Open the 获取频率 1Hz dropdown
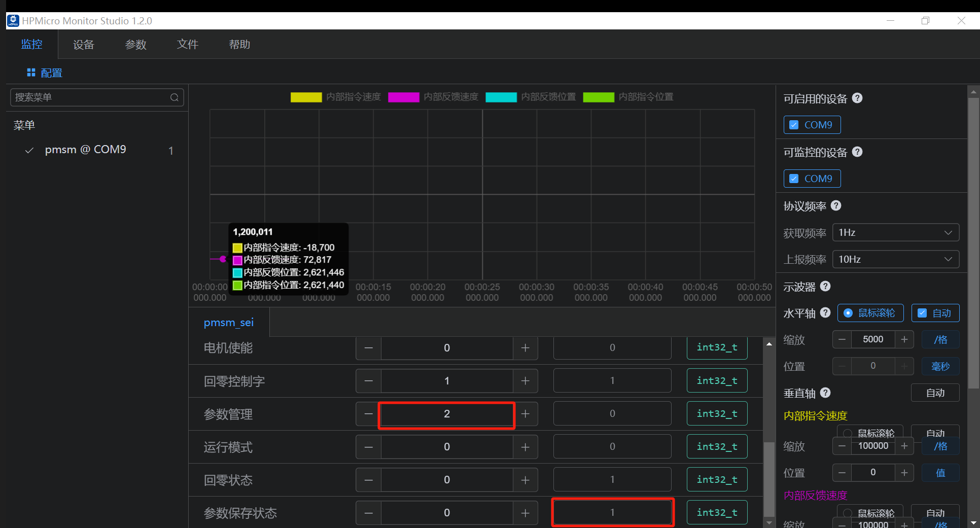The height and width of the screenshot is (528, 980). click(896, 232)
